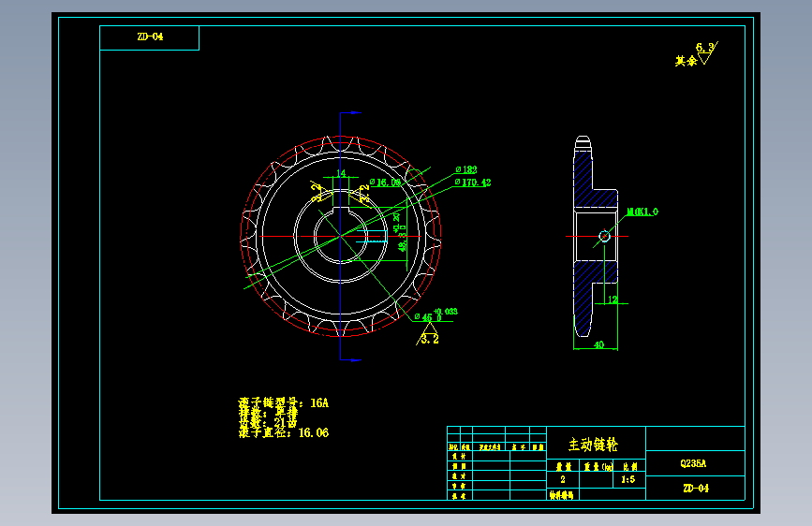Screen dimensions: 812x526
Task: Select the threaded hole circle in section view
Action: [x=604, y=237]
